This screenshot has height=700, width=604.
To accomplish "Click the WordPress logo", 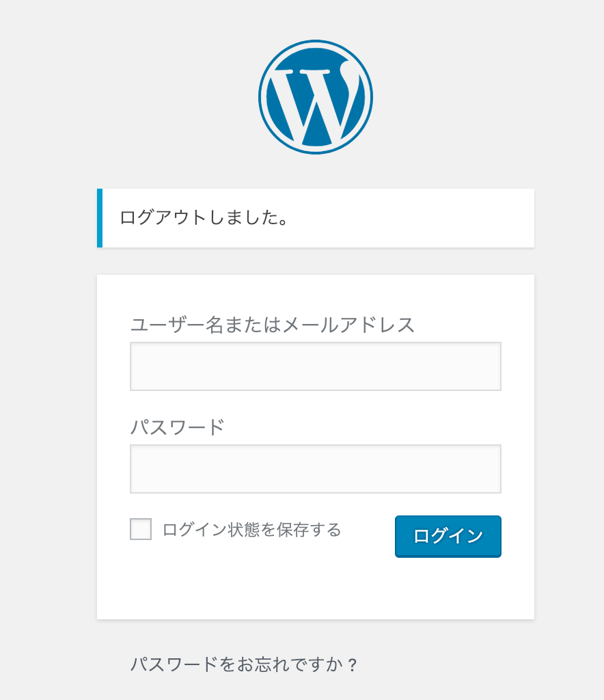I will (x=316, y=97).
